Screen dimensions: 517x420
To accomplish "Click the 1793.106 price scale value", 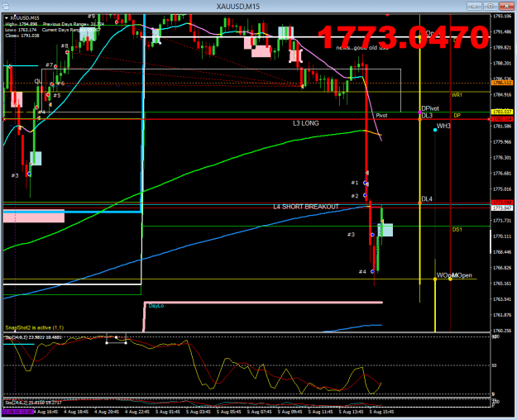I will coord(502,16).
